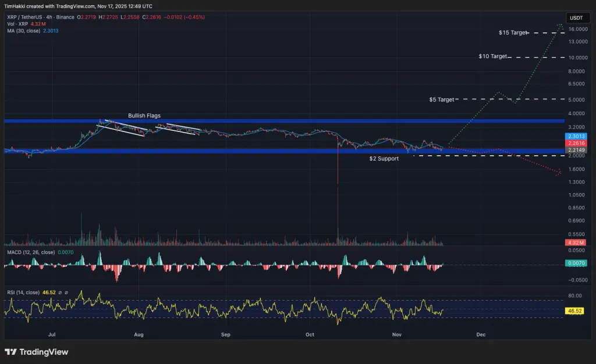The height and width of the screenshot is (364, 596).
Task: Click the 0.8500 price axis label
Action: 577,208
